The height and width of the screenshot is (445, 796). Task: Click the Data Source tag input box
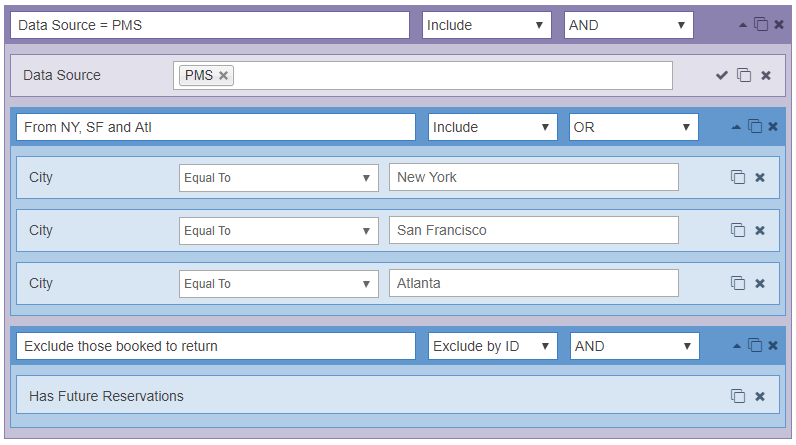[423, 76]
